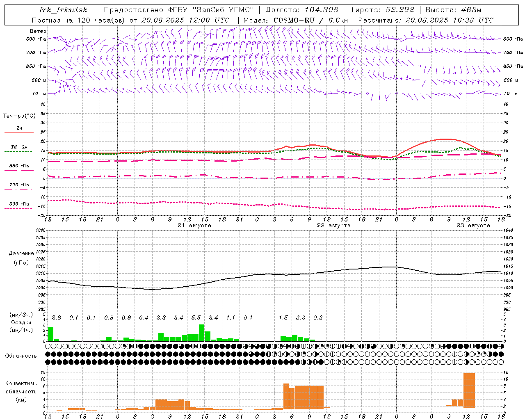
Task: Select the elevation text Высота: 463м
Action: tap(453, 10)
